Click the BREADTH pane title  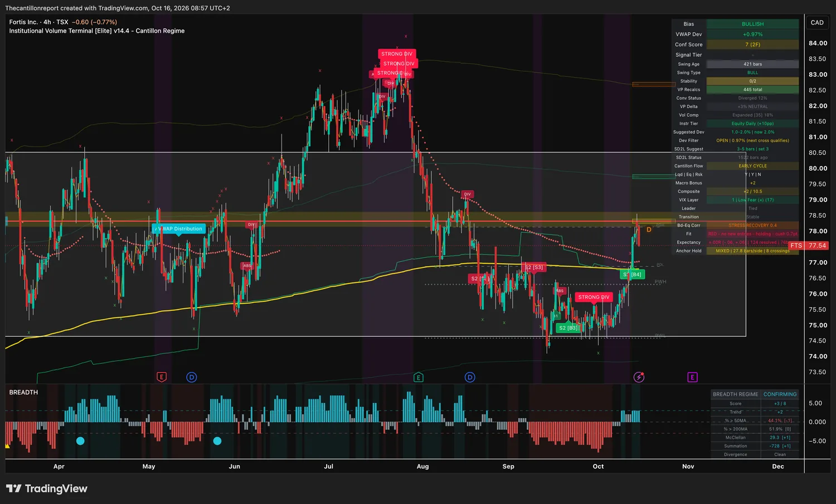(x=23, y=393)
